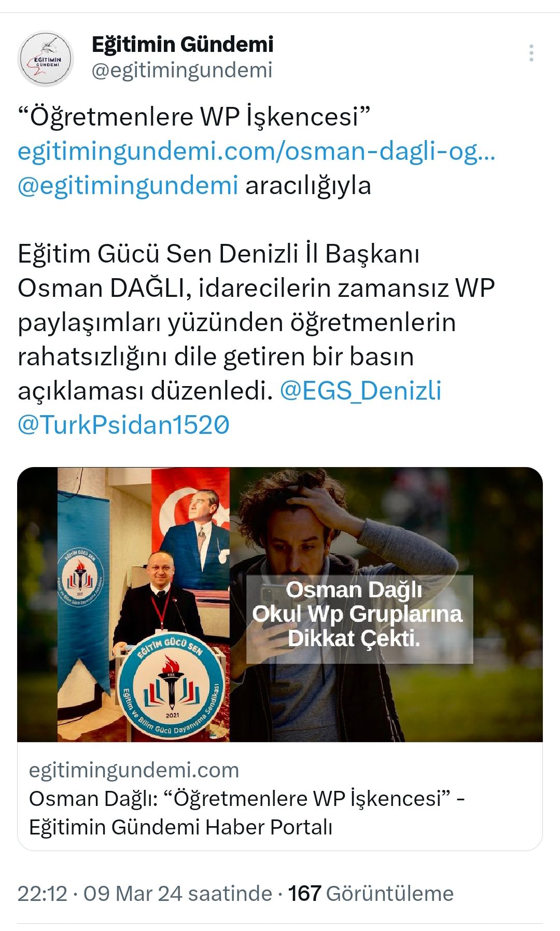The height and width of the screenshot is (931, 560).
Task: Open the three-dot more options menu
Action: [x=531, y=53]
